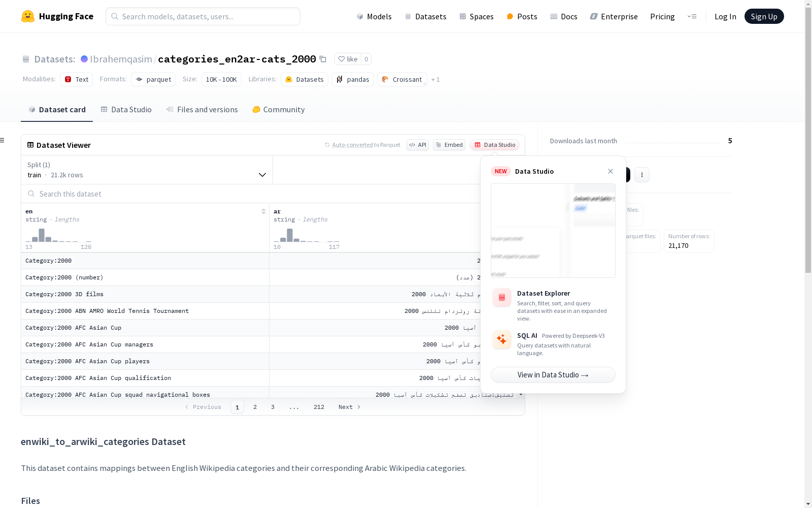Show additional libraries via +1
This screenshot has width=812, height=508.
435,79
